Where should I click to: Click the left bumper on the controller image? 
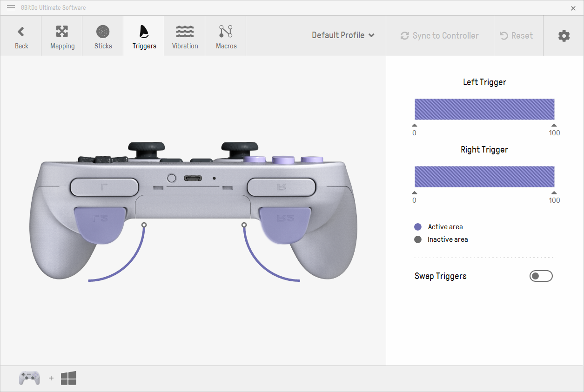coord(104,187)
